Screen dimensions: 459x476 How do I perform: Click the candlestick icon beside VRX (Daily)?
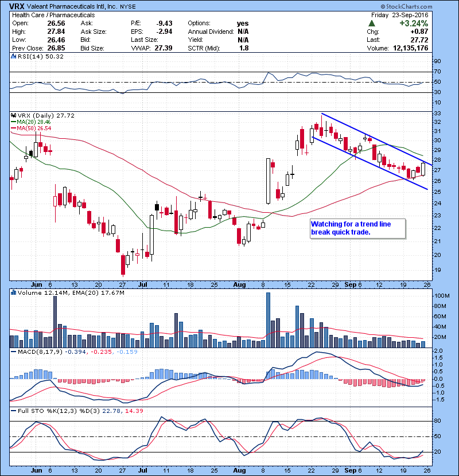point(13,115)
